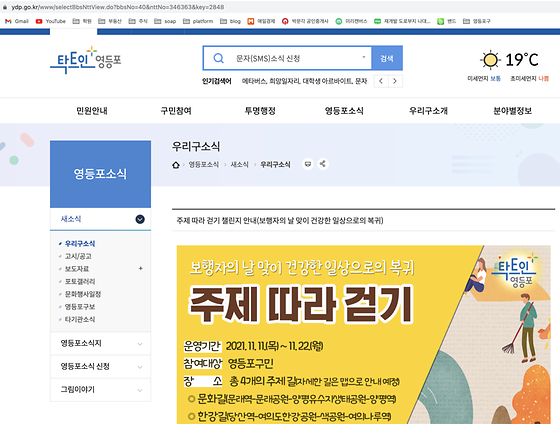
Task: Select 영등포구보 in the sidebar
Action: click(x=80, y=306)
